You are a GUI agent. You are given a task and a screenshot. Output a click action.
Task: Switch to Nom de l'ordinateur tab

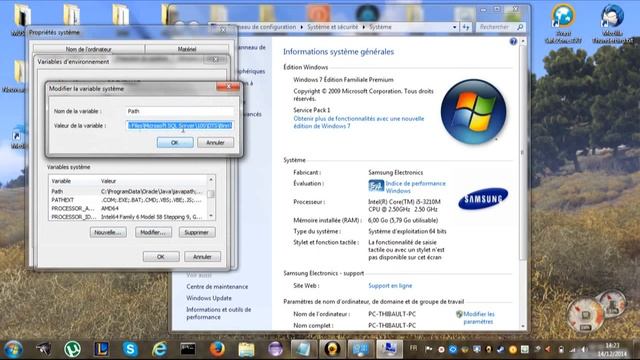tap(89, 49)
